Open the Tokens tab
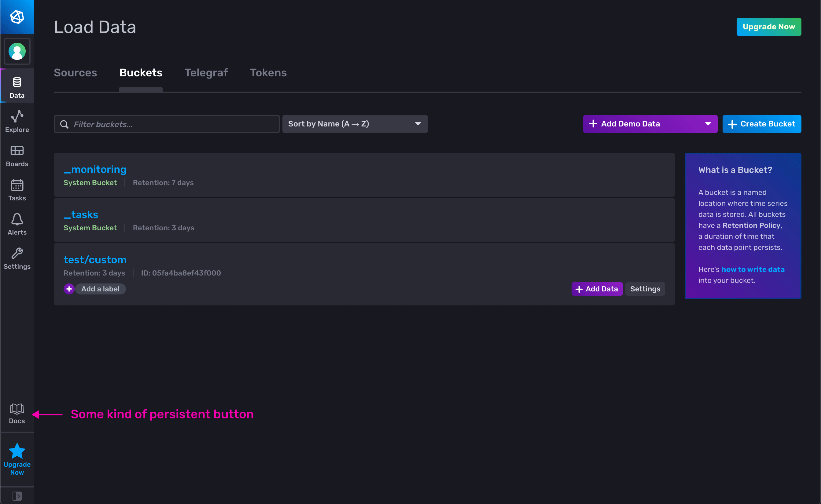Image resolution: width=821 pixels, height=504 pixels. tap(268, 73)
